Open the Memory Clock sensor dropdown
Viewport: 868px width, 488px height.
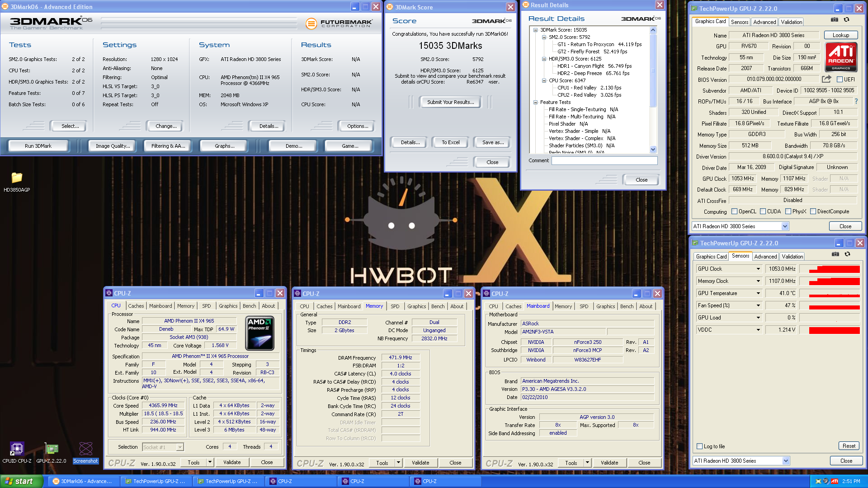(x=758, y=281)
